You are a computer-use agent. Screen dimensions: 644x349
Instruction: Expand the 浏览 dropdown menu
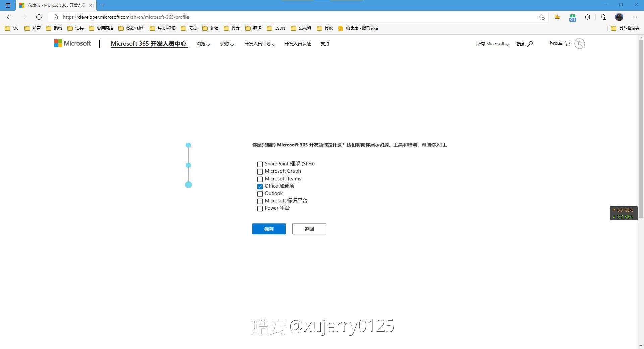coord(203,44)
